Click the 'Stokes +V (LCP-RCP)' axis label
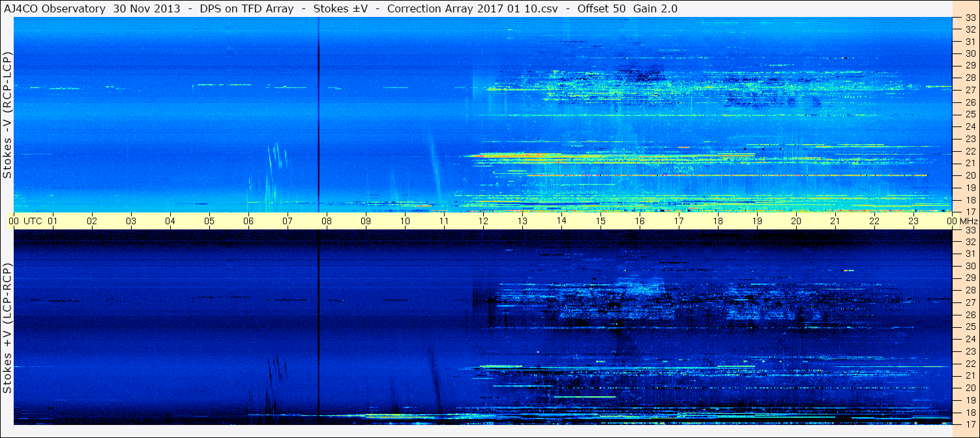Image resolution: width=980 pixels, height=438 pixels. point(8,328)
